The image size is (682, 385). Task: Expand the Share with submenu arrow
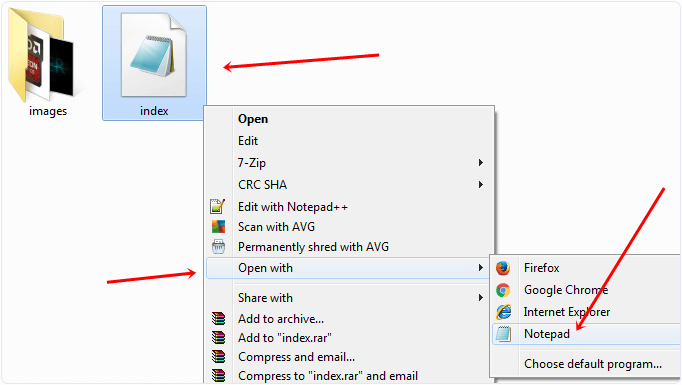tap(481, 298)
